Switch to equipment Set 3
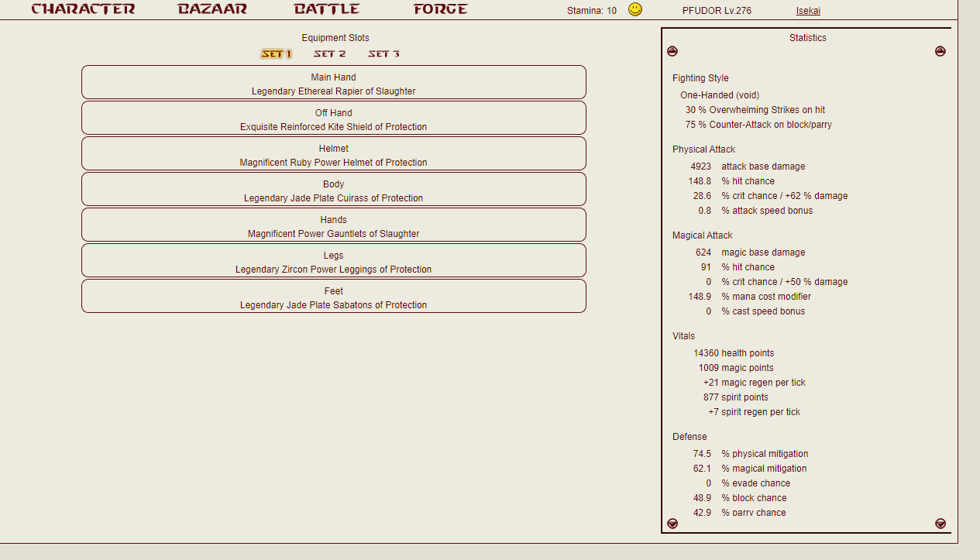Image resolution: width=980 pixels, height=560 pixels. [384, 54]
